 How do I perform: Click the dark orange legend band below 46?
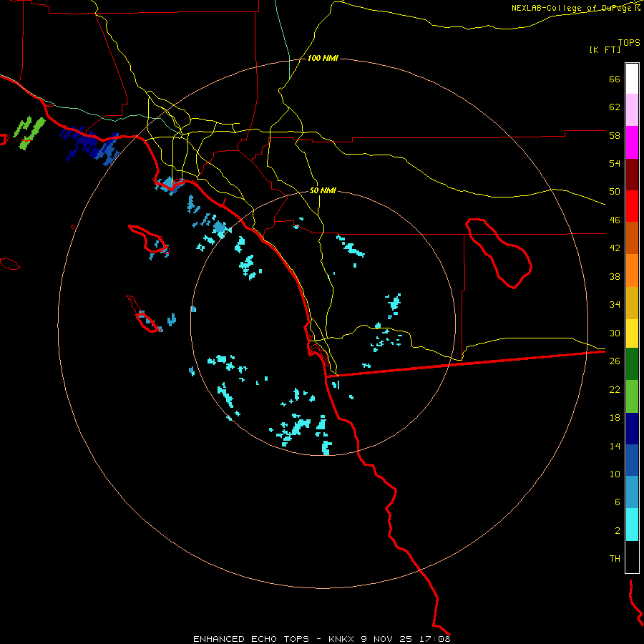click(632, 238)
